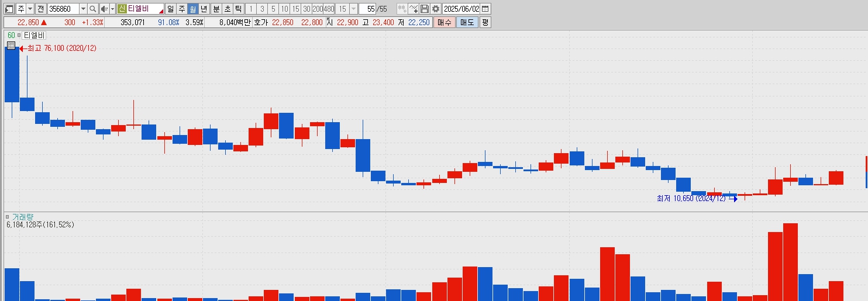The width and height of the screenshot is (868, 301).
Task: Click the 8,040백만 trading value
Action: point(235,22)
